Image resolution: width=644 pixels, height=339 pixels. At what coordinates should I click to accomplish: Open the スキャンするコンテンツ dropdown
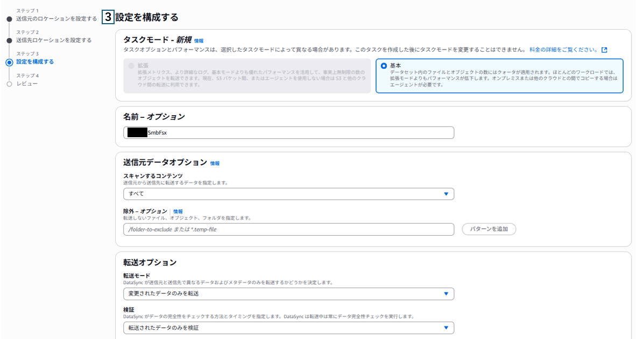(x=288, y=194)
